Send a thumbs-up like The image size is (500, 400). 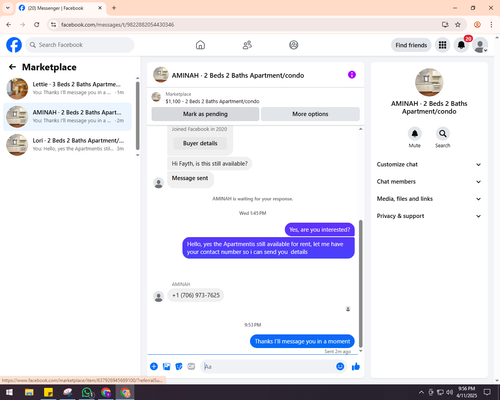point(356,367)
